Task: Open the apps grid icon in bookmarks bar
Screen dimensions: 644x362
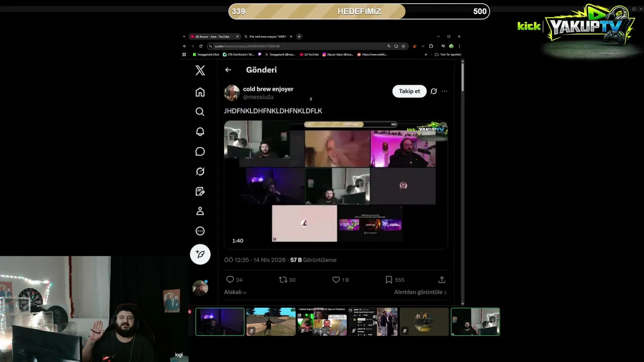Action: tap(184, 54)
